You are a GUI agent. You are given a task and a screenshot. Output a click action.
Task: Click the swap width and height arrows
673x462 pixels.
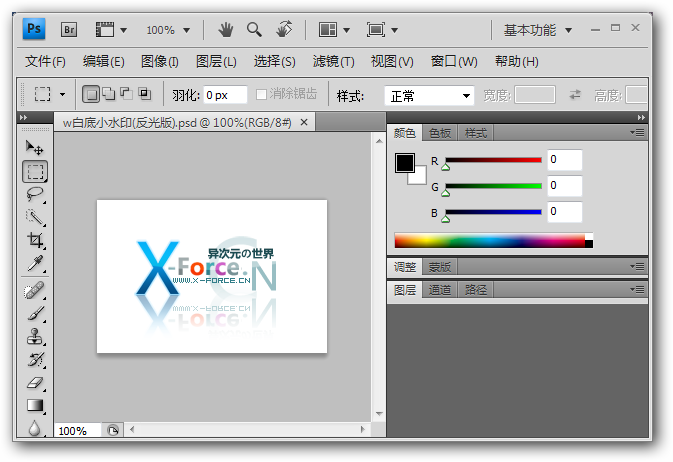(x=575, y=94)
